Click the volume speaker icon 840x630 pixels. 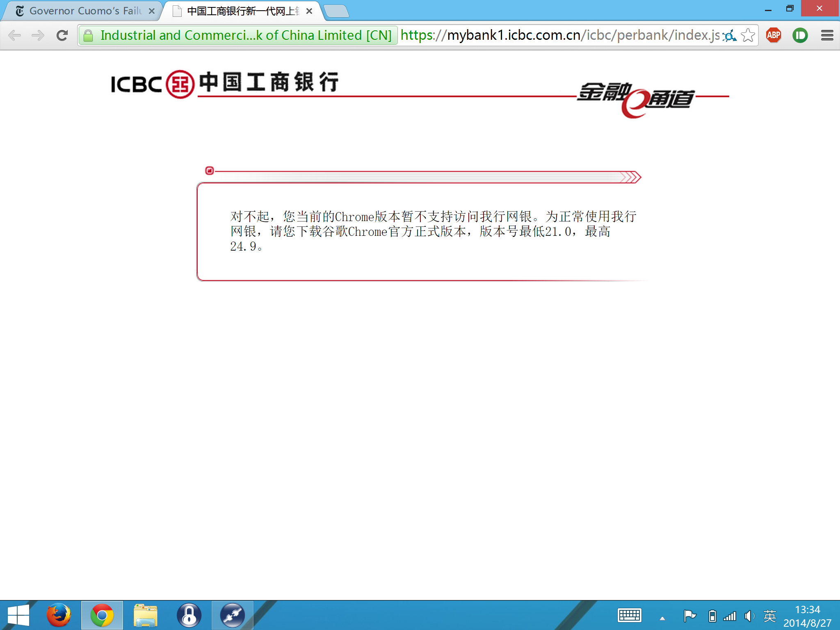tap(749, 616)
